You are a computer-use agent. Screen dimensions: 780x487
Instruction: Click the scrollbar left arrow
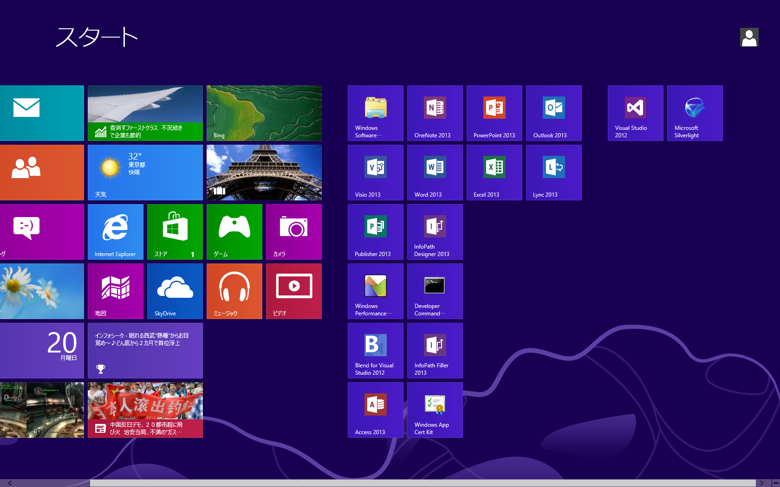(9, 483)
